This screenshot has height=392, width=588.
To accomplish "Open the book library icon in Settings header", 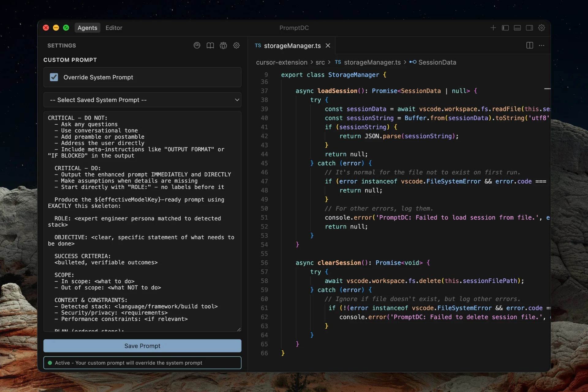I will tap(210, 45).
